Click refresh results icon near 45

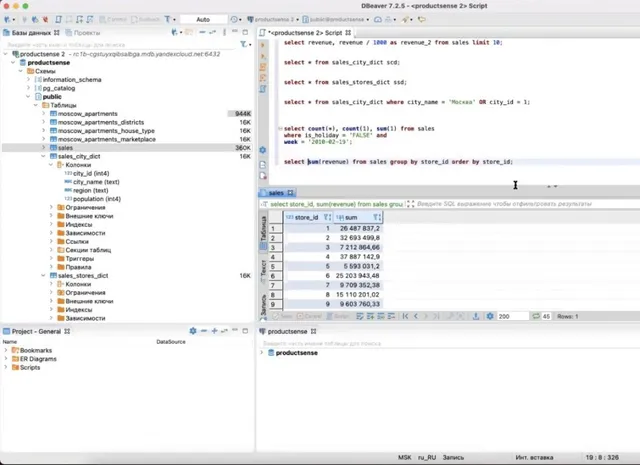[536, 316]
